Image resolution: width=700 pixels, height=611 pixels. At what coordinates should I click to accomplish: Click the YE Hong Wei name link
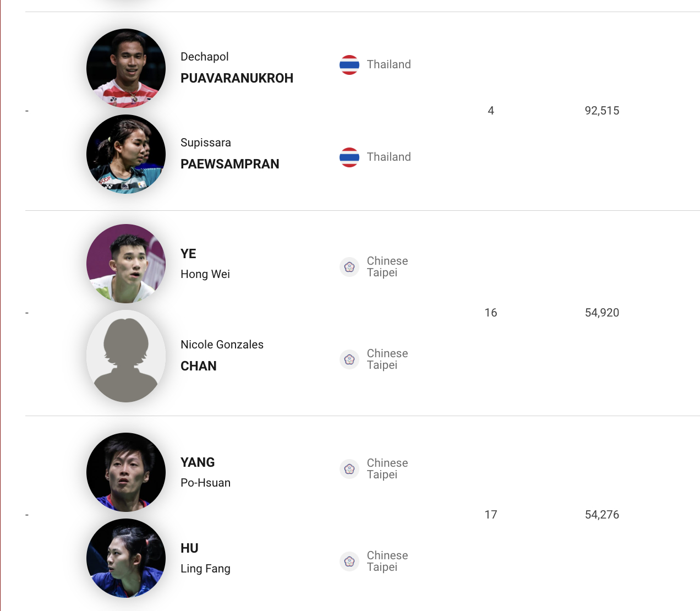[205, 264]
